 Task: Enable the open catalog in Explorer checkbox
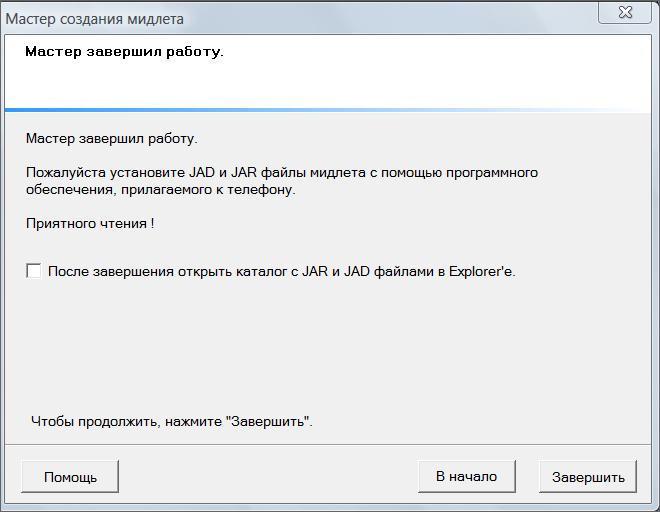(34, 271)
